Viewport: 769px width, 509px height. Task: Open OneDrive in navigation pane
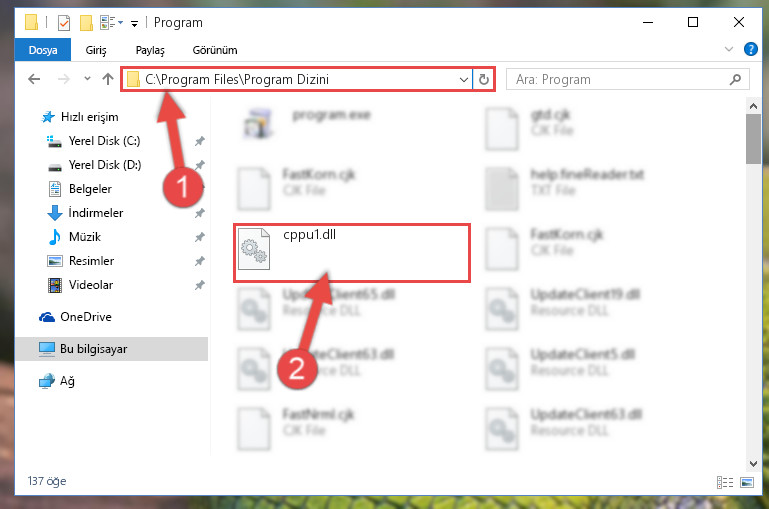86,317
